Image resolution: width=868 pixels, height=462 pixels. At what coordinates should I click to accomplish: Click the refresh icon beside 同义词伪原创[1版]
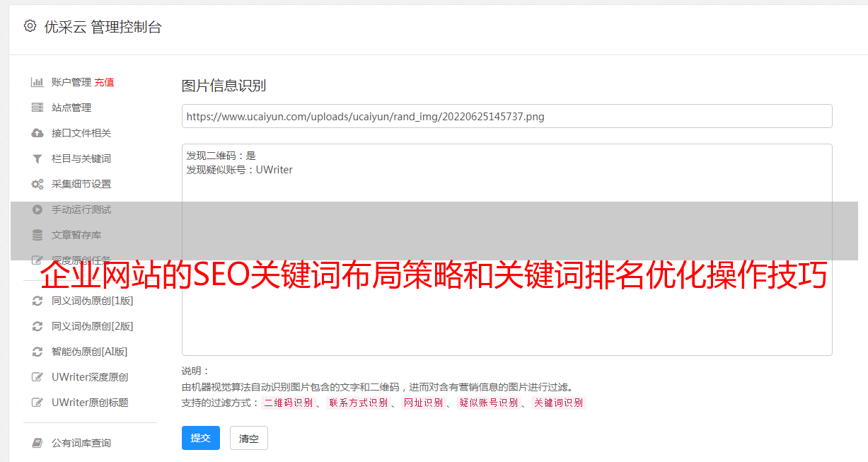click(x=37, y=301)
